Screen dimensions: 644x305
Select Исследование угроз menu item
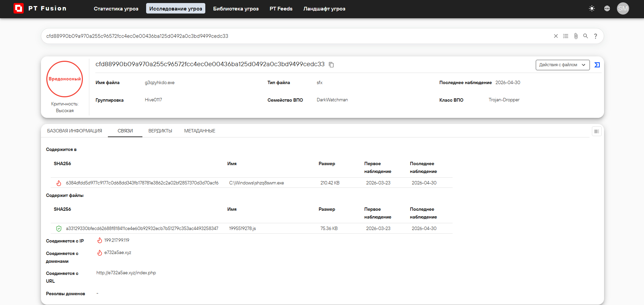176,9
